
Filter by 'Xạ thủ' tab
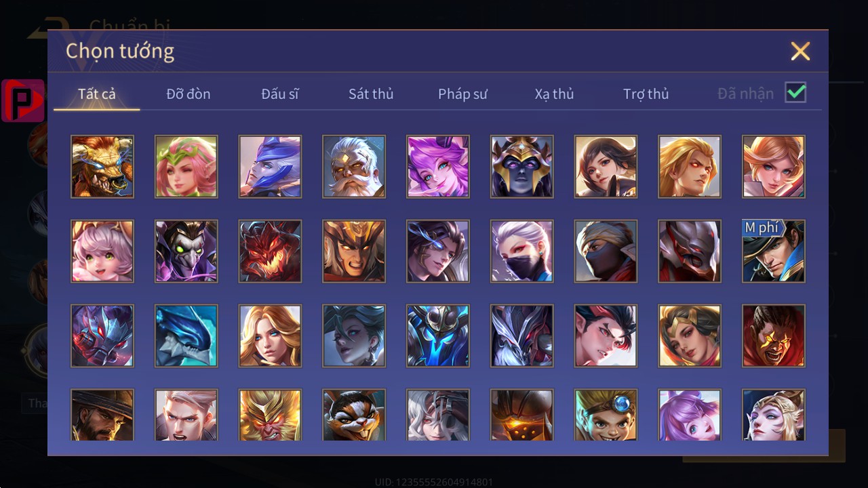pos(554,94)
